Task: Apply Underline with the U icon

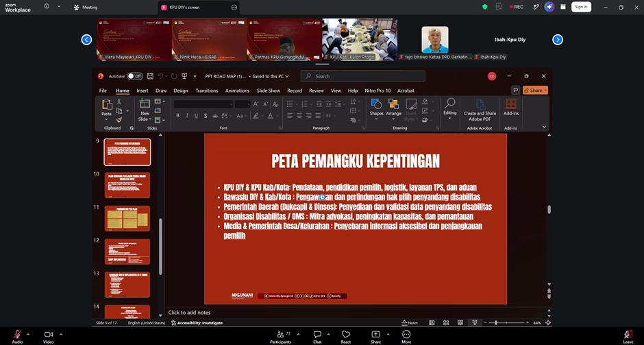Action: [x=197, y=116]
